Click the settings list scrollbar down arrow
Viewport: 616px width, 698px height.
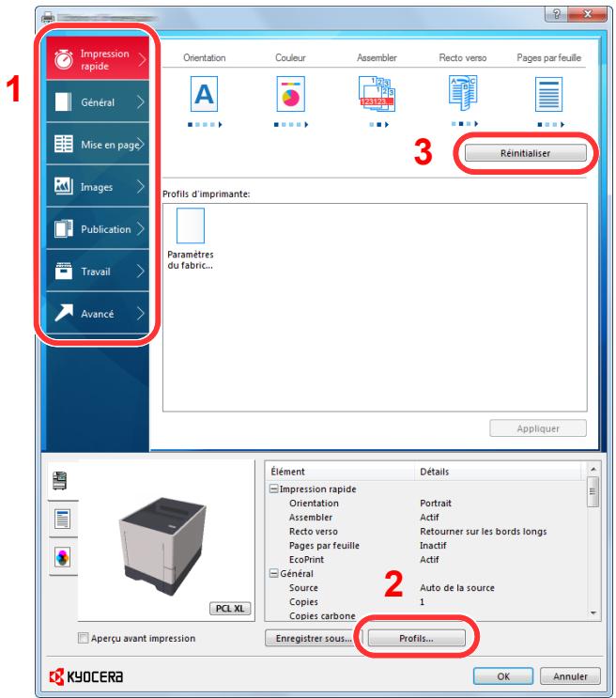point(593,613)
